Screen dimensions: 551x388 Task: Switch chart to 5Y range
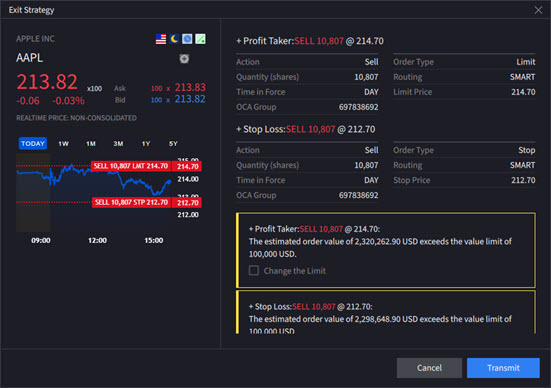pos(173,143)
